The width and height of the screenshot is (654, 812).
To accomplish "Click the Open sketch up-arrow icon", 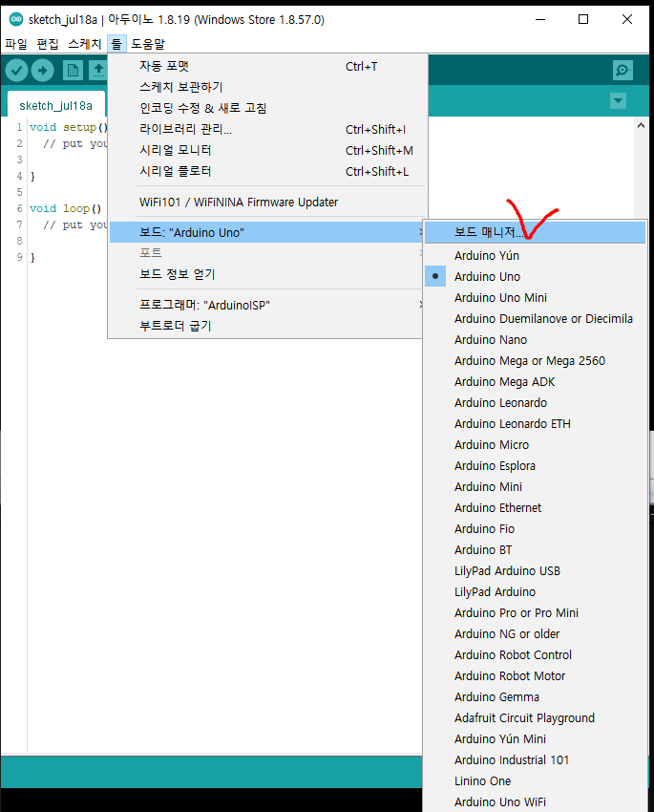I will click(98, 70).
